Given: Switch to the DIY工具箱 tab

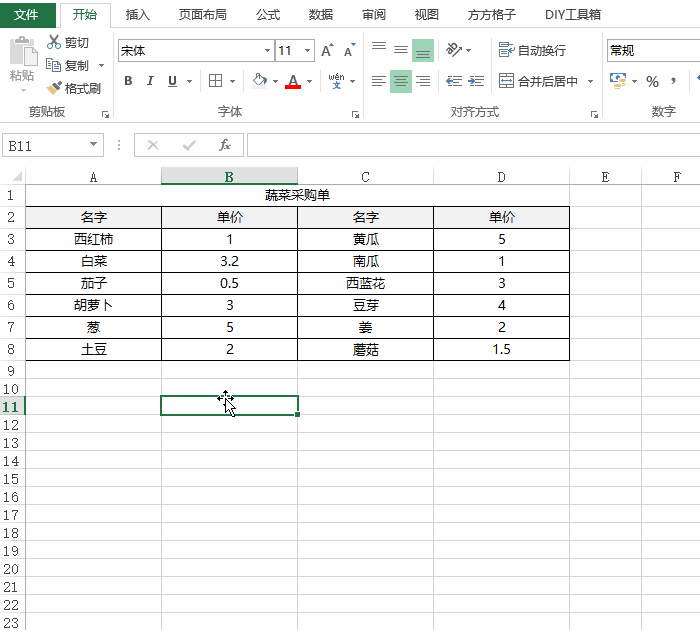Looking at the screenshot, I should point(573,15).
